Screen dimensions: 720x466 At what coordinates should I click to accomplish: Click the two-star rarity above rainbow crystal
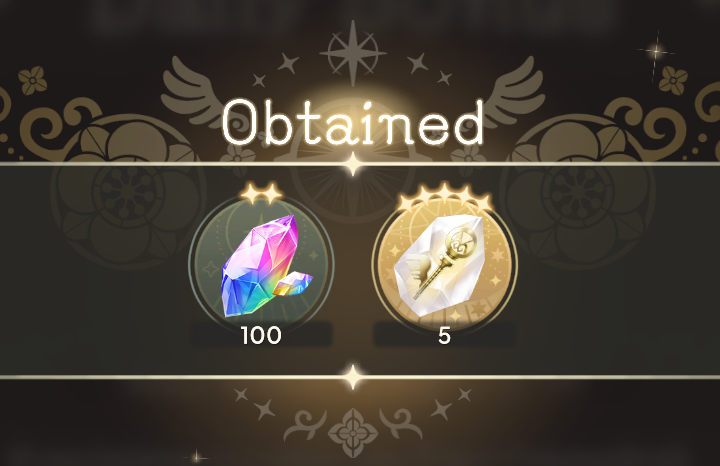[261, 193]
